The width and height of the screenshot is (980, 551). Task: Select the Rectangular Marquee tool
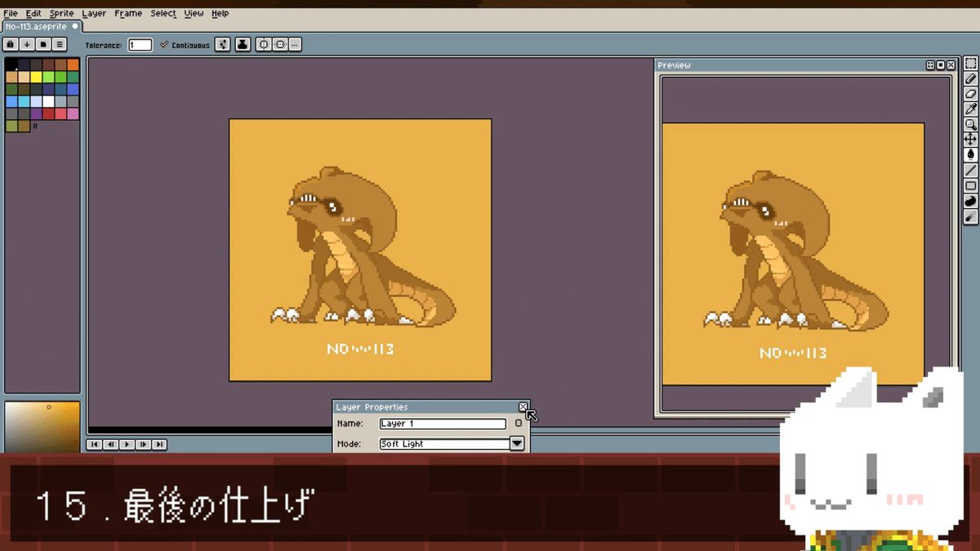coord(971,64)
